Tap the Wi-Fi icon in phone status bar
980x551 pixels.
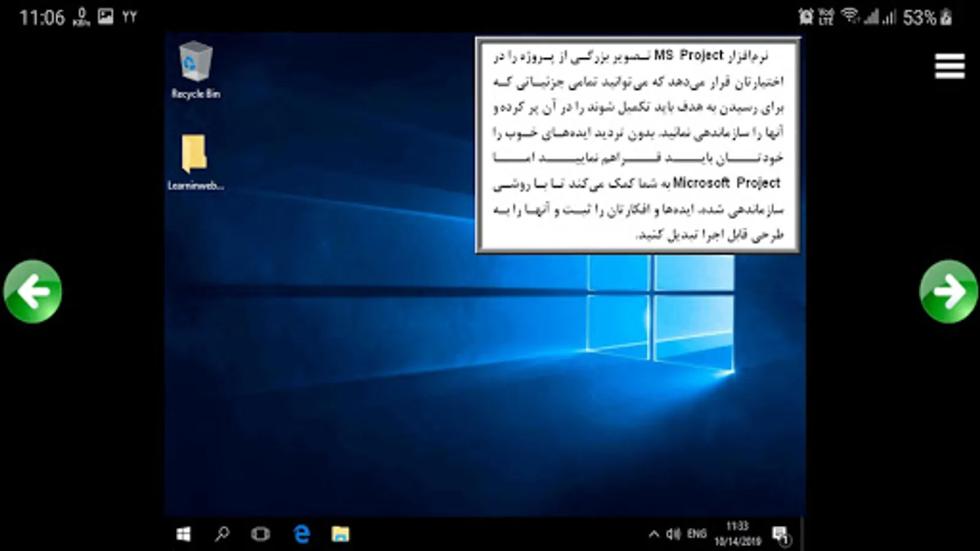(x=850, y=16)
